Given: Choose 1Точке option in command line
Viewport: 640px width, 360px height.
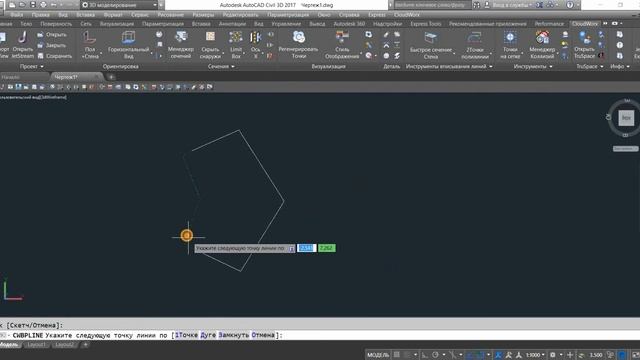Looking at the screenshot, I should (x=186, y=335).
